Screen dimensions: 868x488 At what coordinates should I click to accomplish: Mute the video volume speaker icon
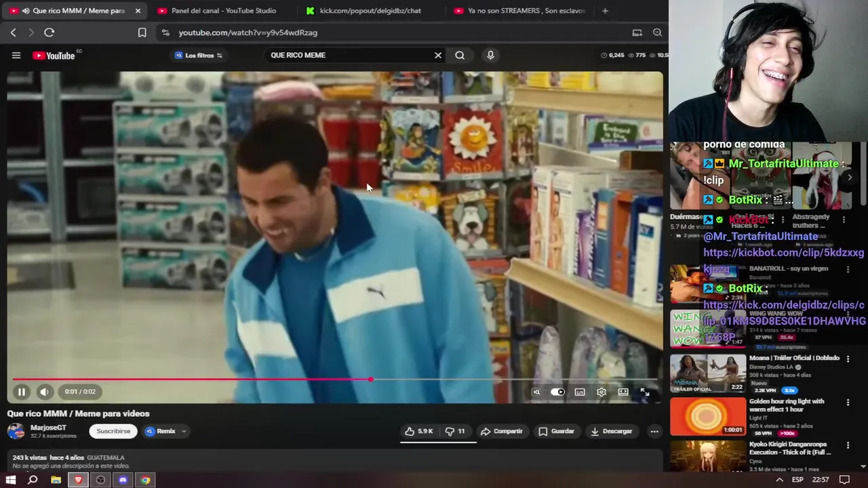[x=44, y=392]
